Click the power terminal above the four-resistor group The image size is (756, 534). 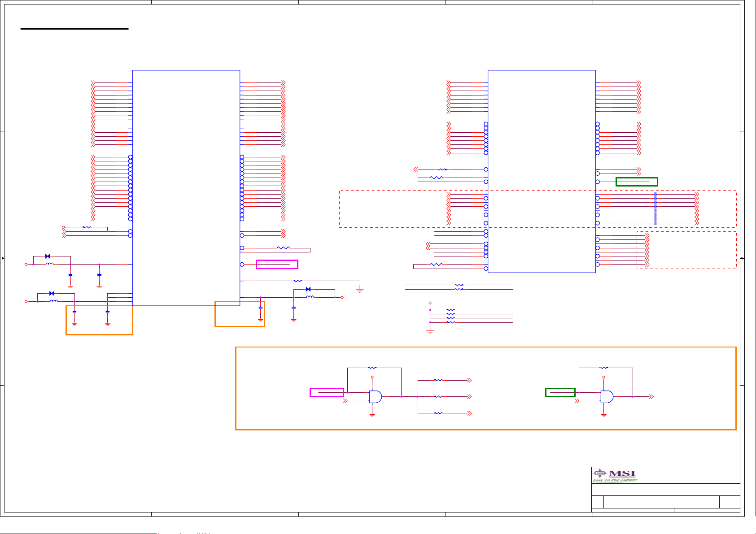430,303
